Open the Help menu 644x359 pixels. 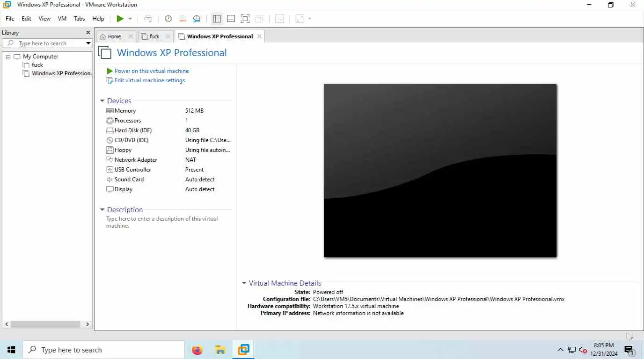point(98,19)
